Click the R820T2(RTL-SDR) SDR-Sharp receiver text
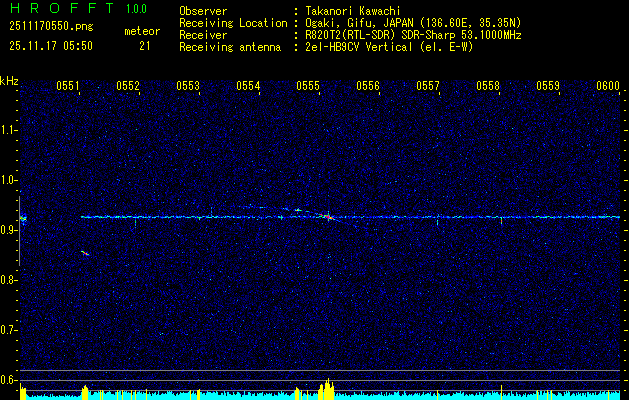The image size is (629, 400). [x=413, y=35]
